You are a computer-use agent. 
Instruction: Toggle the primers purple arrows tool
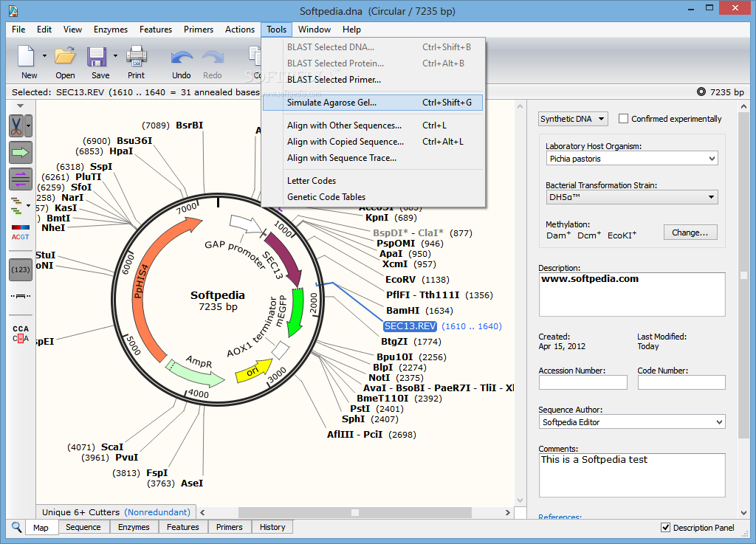[20, 179]
